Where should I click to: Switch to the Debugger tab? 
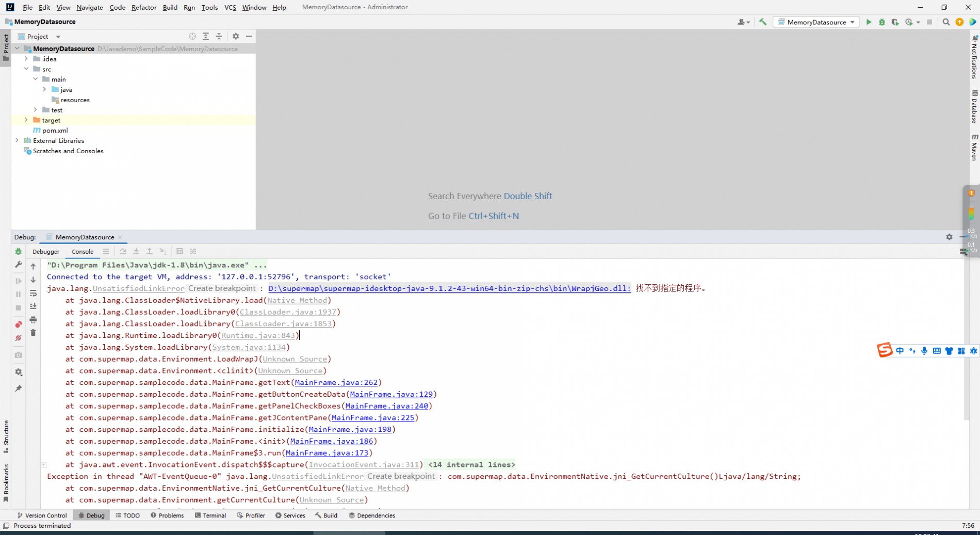point(46,252)
